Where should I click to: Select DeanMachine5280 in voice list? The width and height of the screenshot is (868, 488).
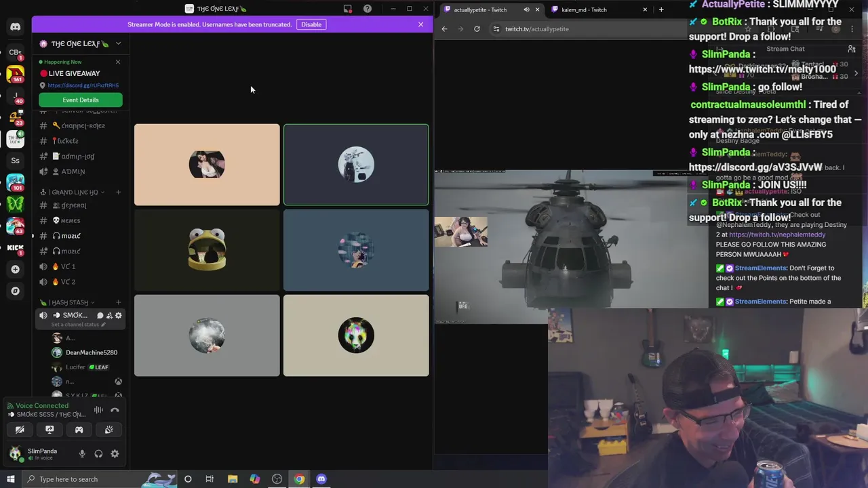tap(87, 352)
